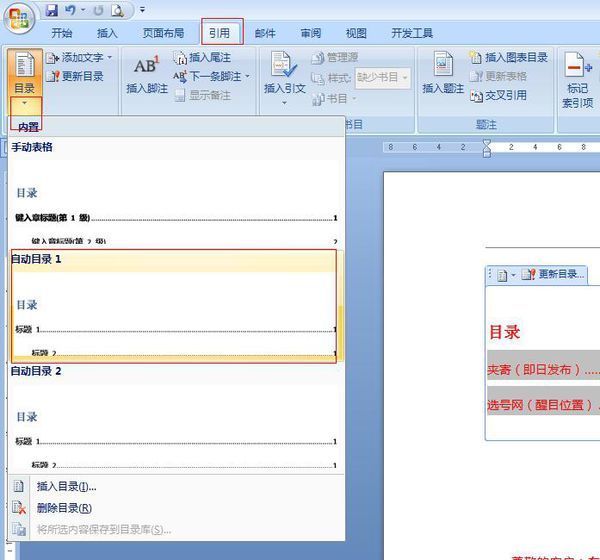Click 管理源 in citations group
The height and width of the screenshot is (560, 600).
334,57
